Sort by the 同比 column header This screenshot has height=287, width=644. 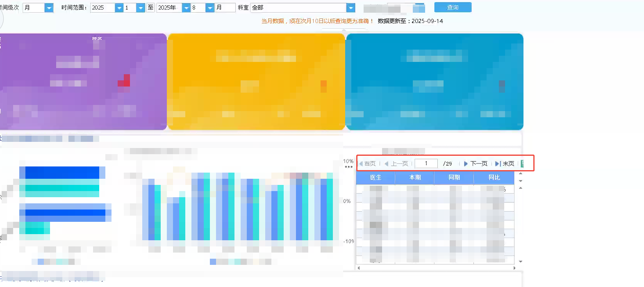click(x=494, y=178)
